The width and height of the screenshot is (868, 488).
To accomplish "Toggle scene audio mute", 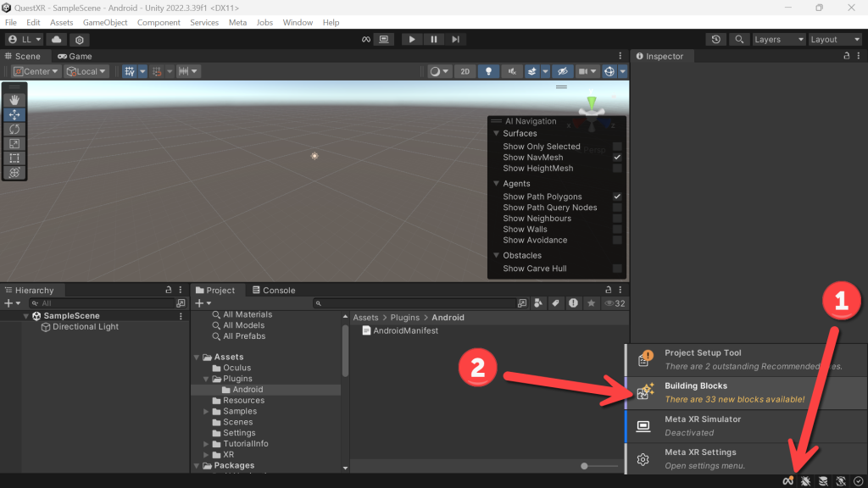I will (512, 71).
